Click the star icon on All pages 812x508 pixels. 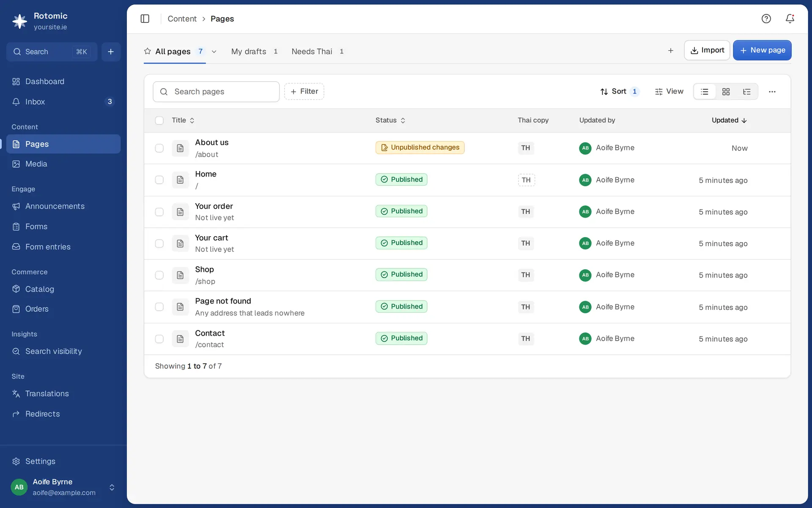[x=147, y=51]
